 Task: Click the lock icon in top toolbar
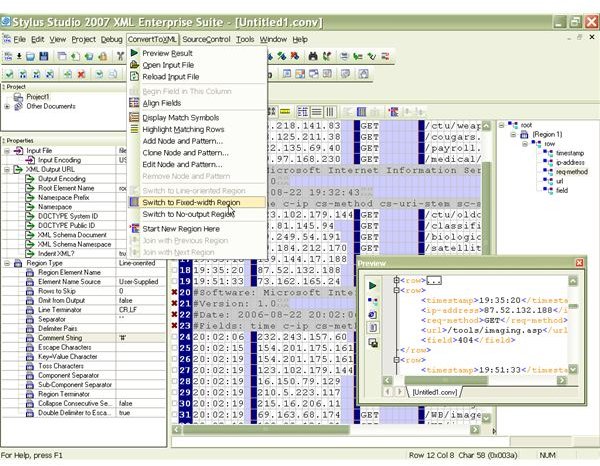point(103,57)
